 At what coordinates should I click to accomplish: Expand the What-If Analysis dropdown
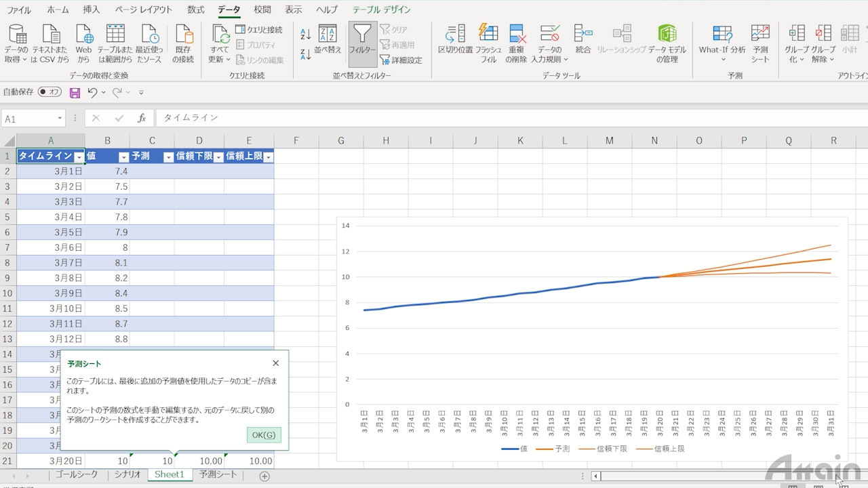pyautogui.click(x=722, y=43)
